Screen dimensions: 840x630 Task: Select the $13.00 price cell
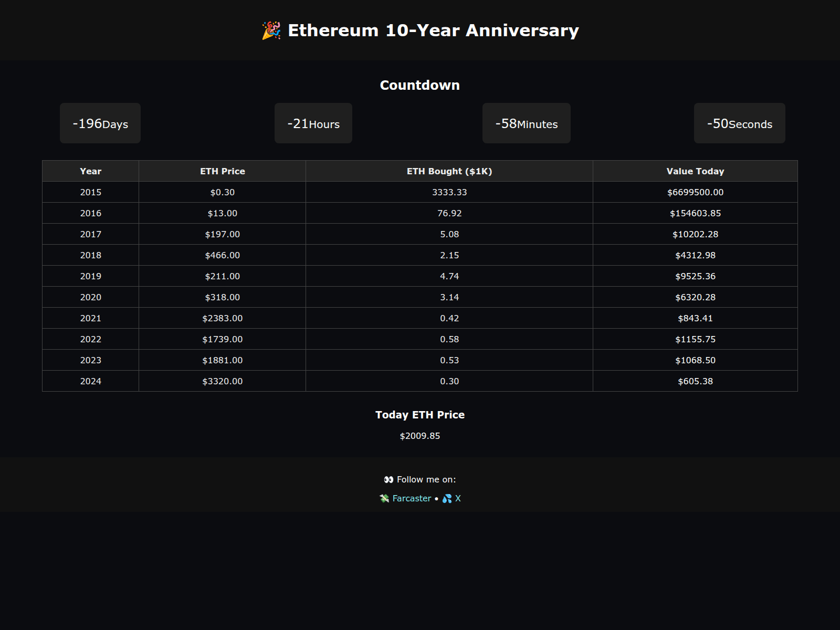[223, 213]
